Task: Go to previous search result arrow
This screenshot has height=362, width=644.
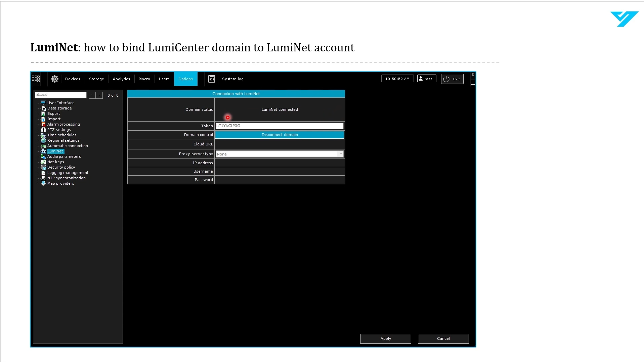Action: pyautogui.click(x=92, y=95)
